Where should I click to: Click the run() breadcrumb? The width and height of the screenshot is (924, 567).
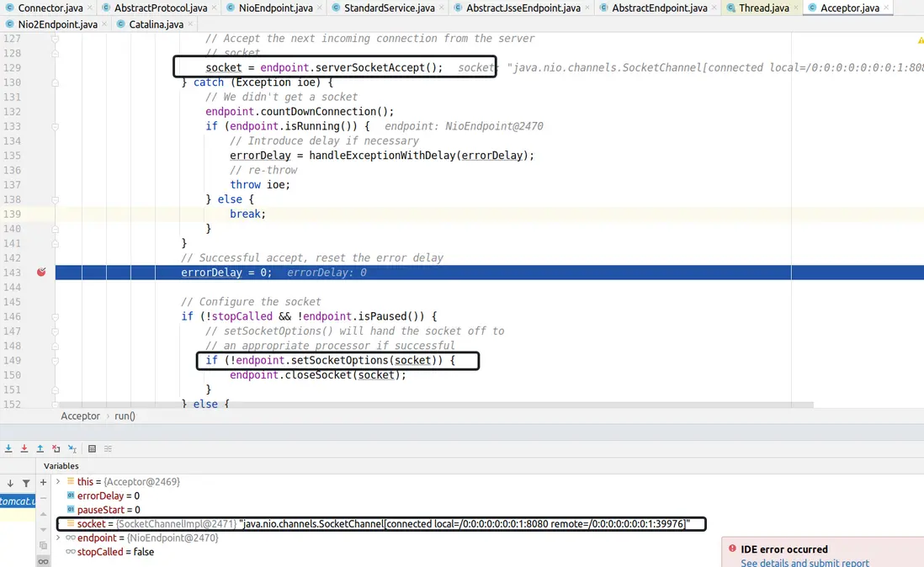pyautogui.click(x=125, y=416)
